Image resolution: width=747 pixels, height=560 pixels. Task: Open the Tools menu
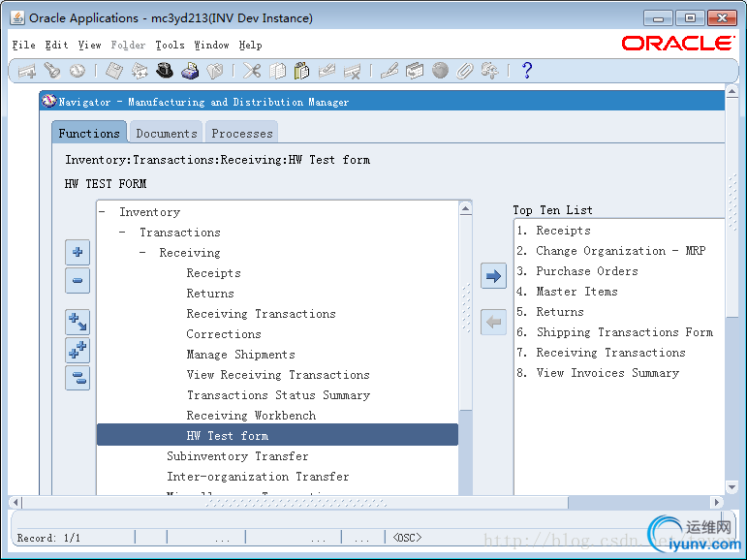click(x=171, y=45)
